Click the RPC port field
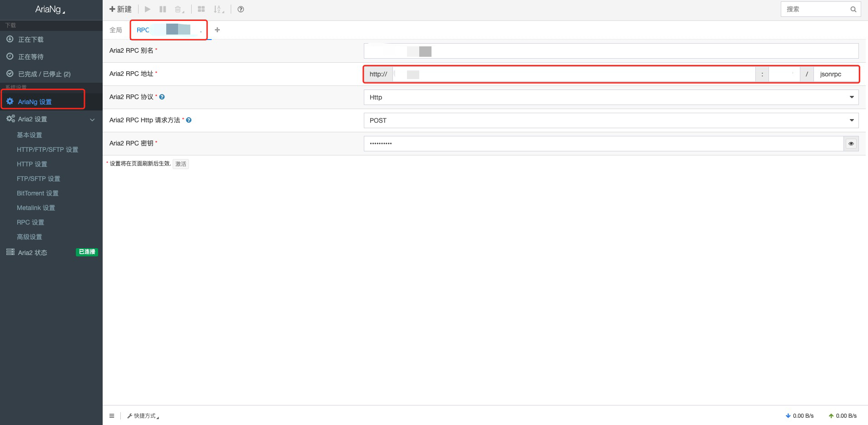The height and width of the screenshot is (425, 868). click(784, 74)
